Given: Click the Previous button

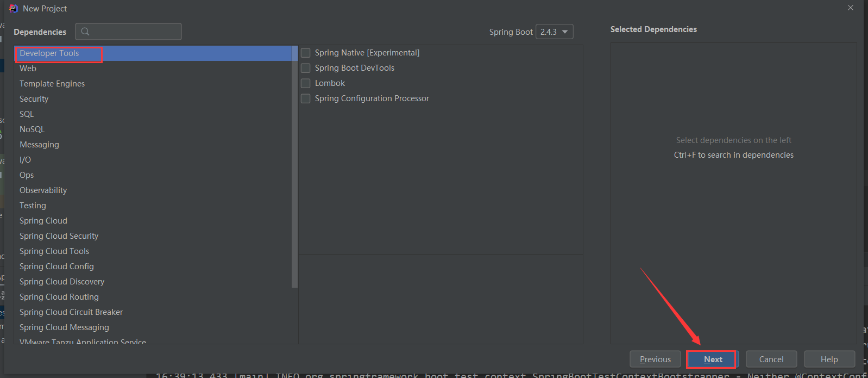Looking at the screenshot, I should point(655,359).
